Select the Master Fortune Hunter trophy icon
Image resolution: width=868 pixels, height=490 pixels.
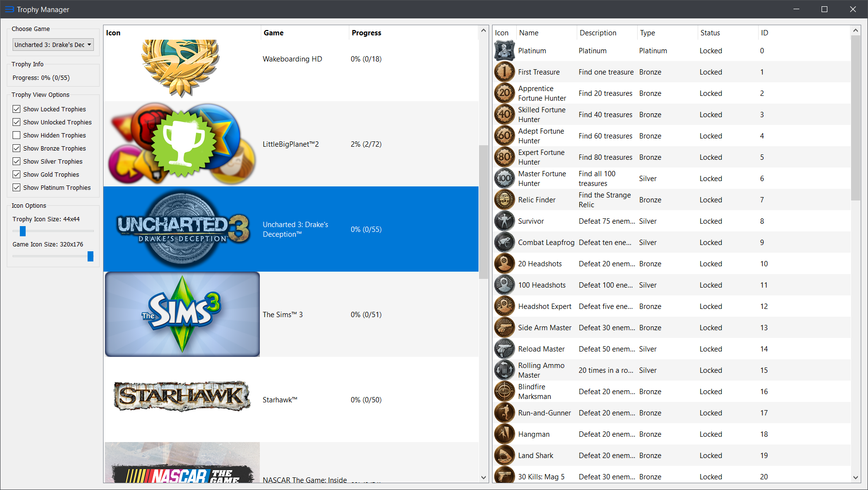click(x=504, y=179)
